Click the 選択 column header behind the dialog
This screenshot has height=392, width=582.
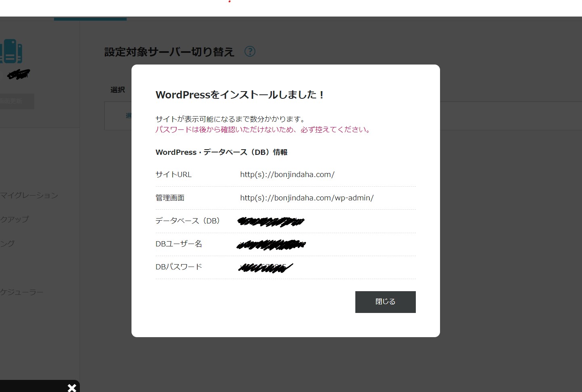[118, 90]
